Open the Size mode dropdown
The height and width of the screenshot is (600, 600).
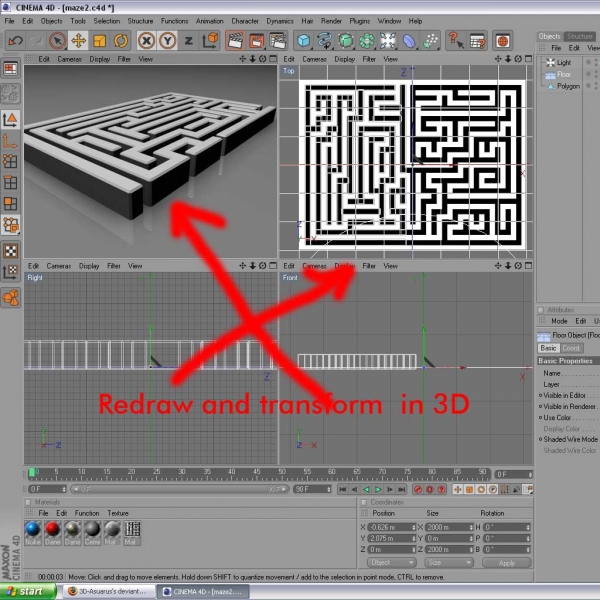tap(448, 563)
